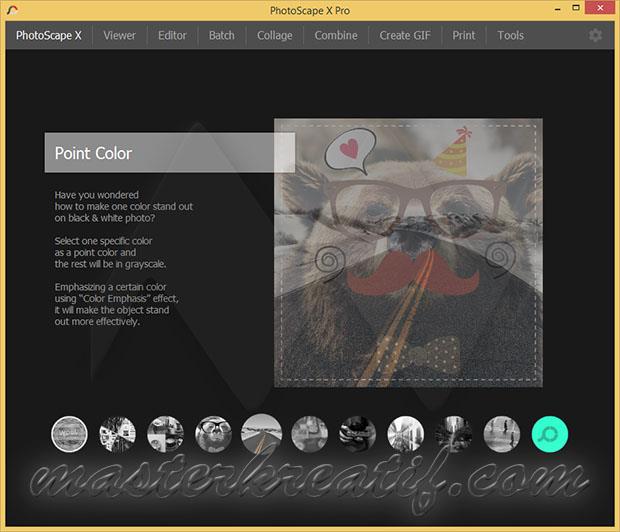Open the Create GIF tab

(405, 36)
